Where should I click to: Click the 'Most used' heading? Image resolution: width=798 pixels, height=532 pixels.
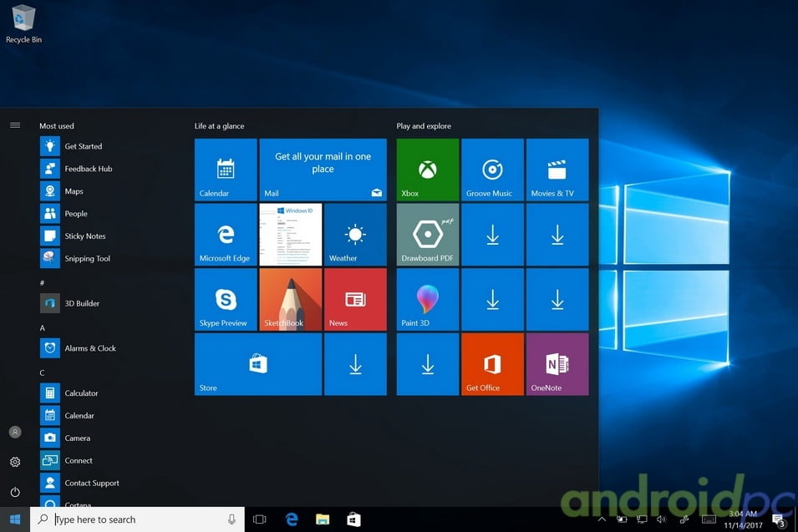click(x=57, y=126)
